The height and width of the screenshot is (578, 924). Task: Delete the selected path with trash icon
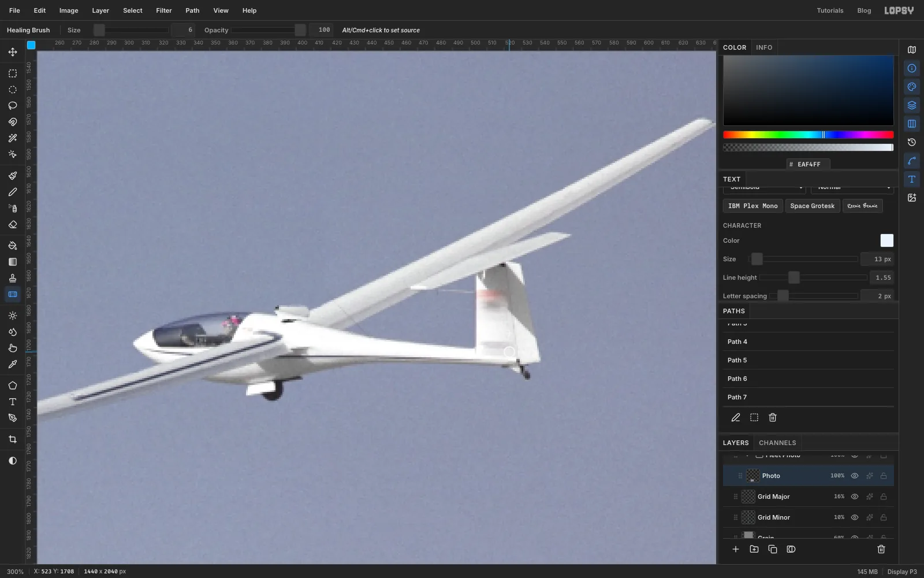[773, 417]
